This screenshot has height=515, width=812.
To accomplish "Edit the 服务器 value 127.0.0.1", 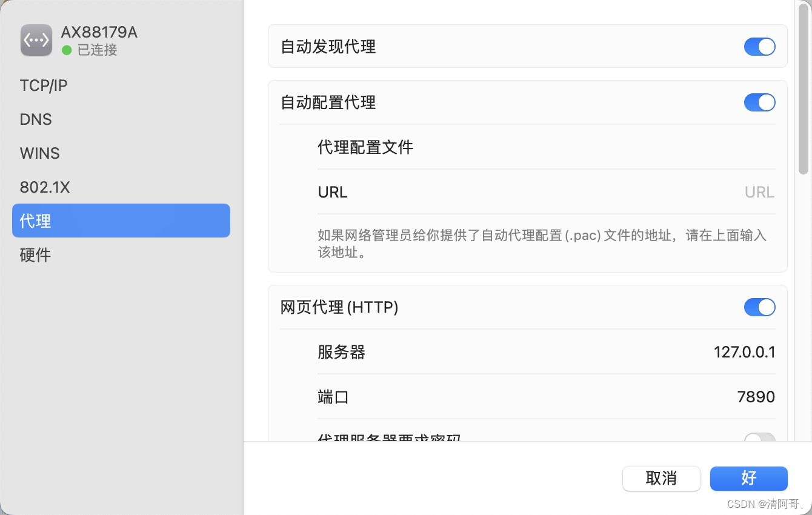I will pos(745,352).
